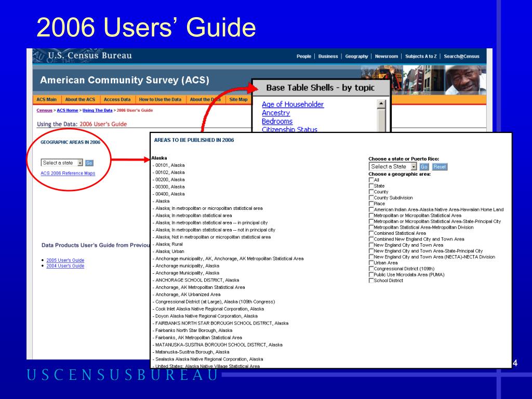Image resolution: width=532 pixels, height=399 pixels.
Task: Open the Citizenship Status topic link
Action: [289, 129]
